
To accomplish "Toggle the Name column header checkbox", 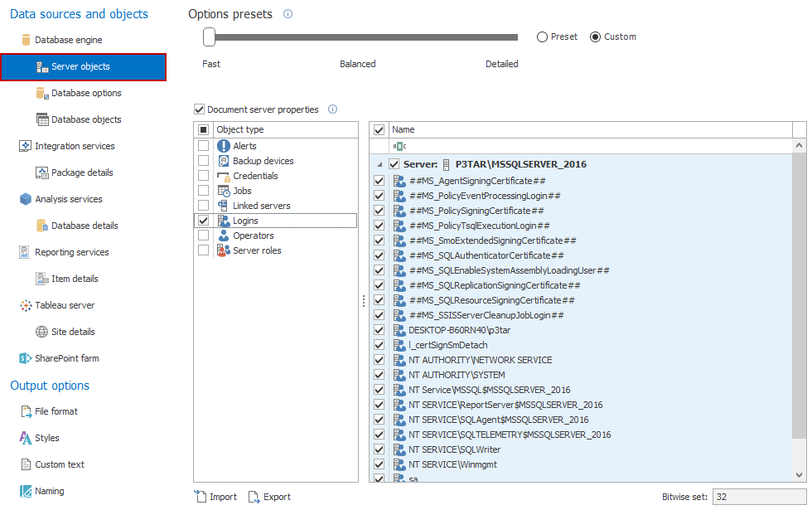I will point(379,129).
